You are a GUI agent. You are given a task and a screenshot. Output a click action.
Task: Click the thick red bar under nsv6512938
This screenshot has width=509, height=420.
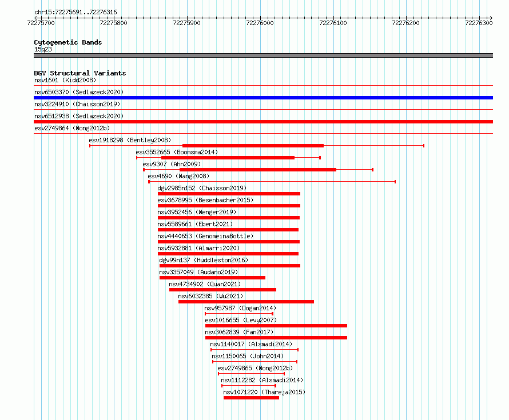tap(263, 122)
